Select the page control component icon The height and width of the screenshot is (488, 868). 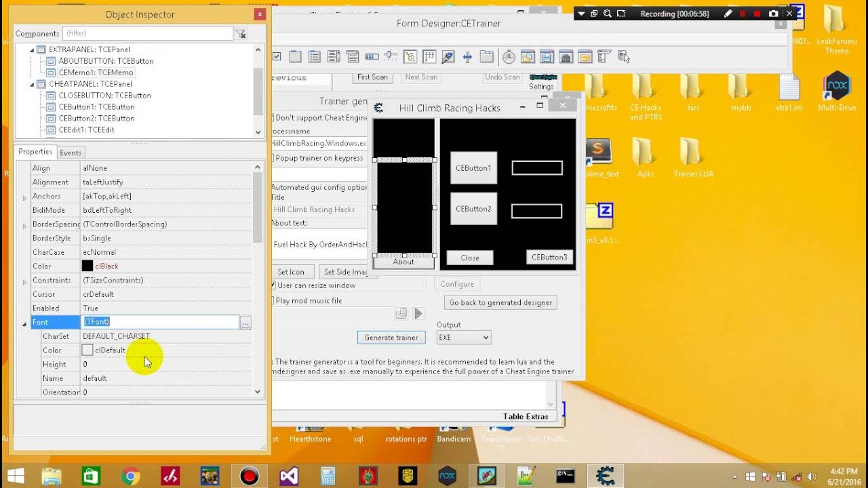pos(487,57)
